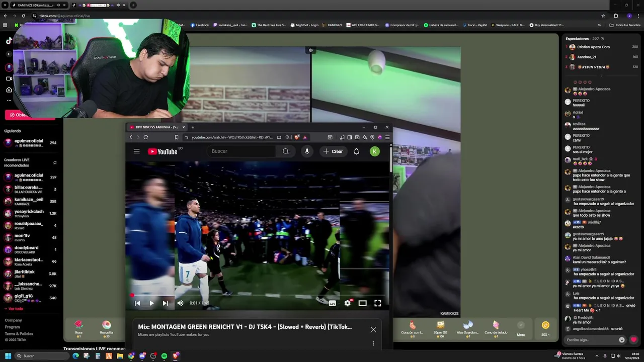Open the YouTube hamburger menu

(136, 151)
